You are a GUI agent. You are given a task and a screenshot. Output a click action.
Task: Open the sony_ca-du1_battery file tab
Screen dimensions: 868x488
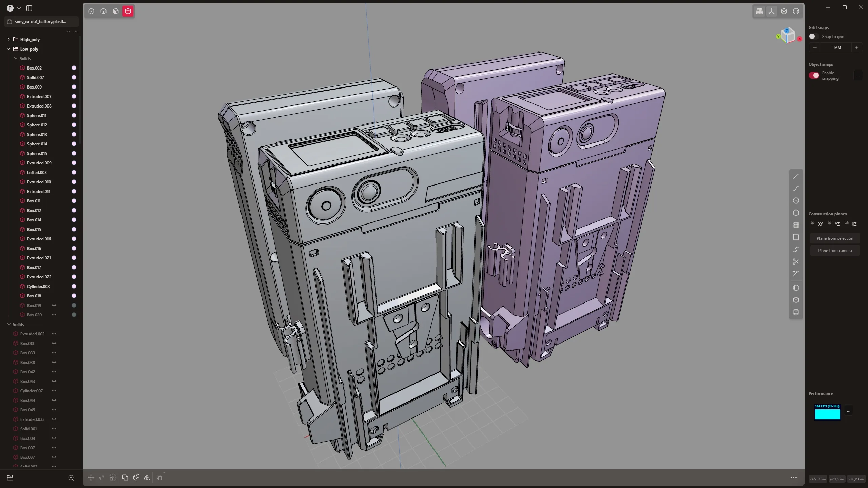[41, 22]
